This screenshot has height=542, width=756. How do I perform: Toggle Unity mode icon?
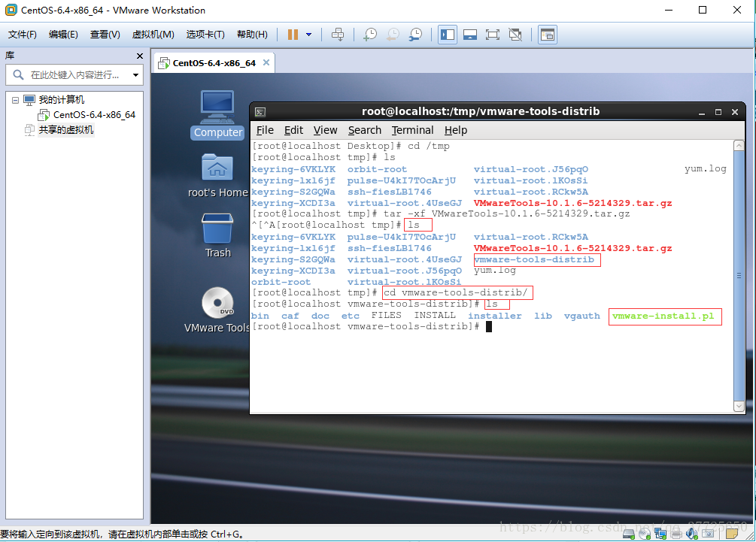click(515, 35)
